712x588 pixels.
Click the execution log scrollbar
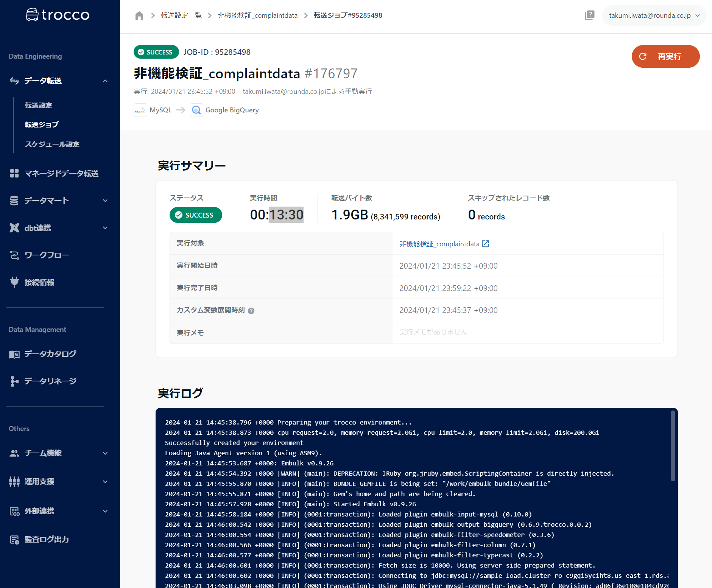[x=673, y=446]
